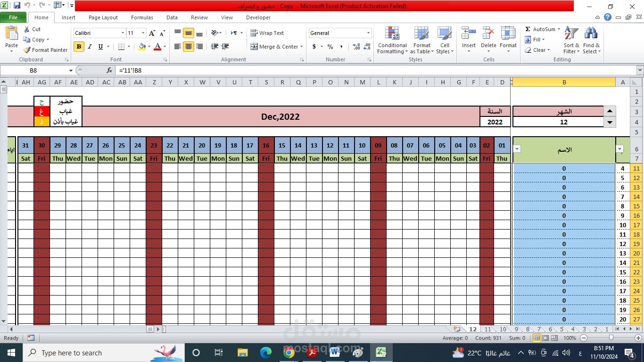Open Conditional Formatting menu
Image resolution: width=644 pixels, height=362 pixels.
point(392,41)
